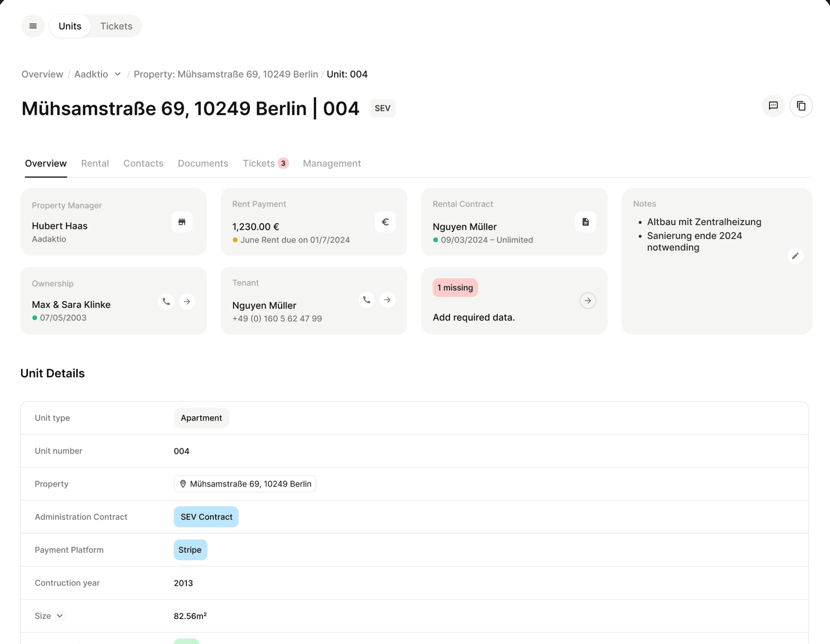Click the comment message icon
Screen dimensions: 830x644
pyautogui.click(x=773, y=106)
